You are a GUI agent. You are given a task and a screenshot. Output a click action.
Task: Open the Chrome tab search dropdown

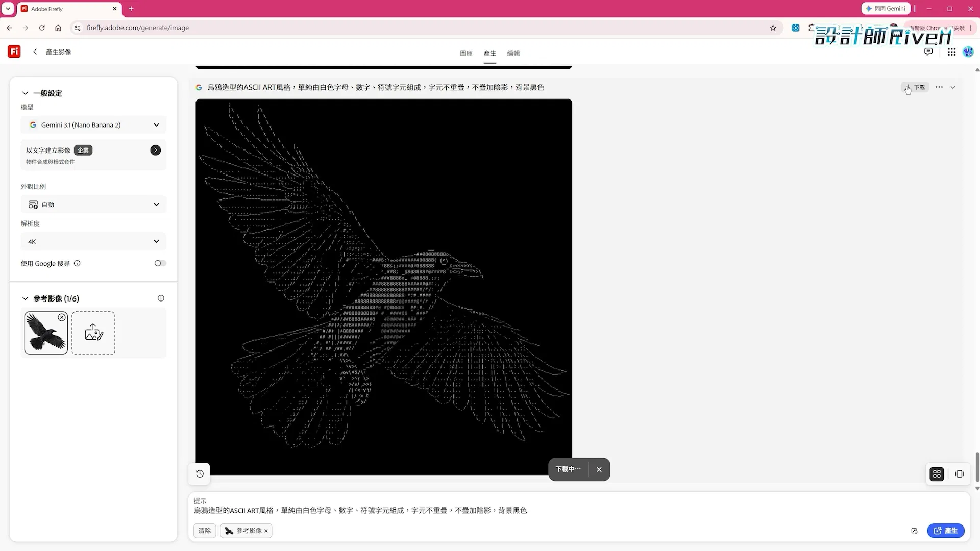8,9
